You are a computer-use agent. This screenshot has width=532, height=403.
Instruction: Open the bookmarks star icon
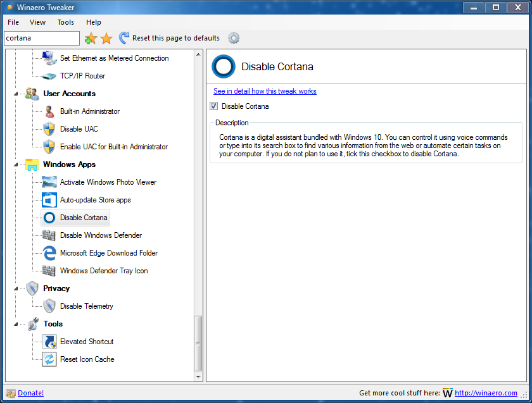[106, 39]
